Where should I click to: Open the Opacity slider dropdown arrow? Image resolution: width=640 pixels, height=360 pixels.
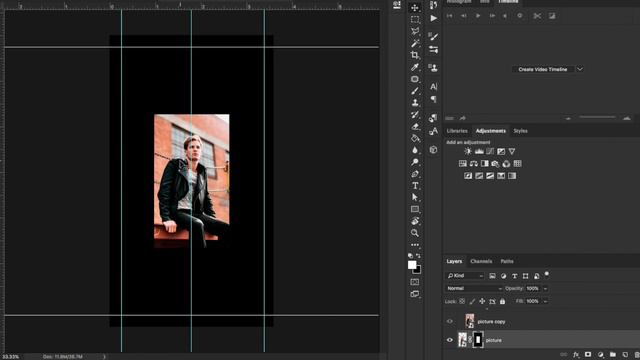(x=545, y=289)
